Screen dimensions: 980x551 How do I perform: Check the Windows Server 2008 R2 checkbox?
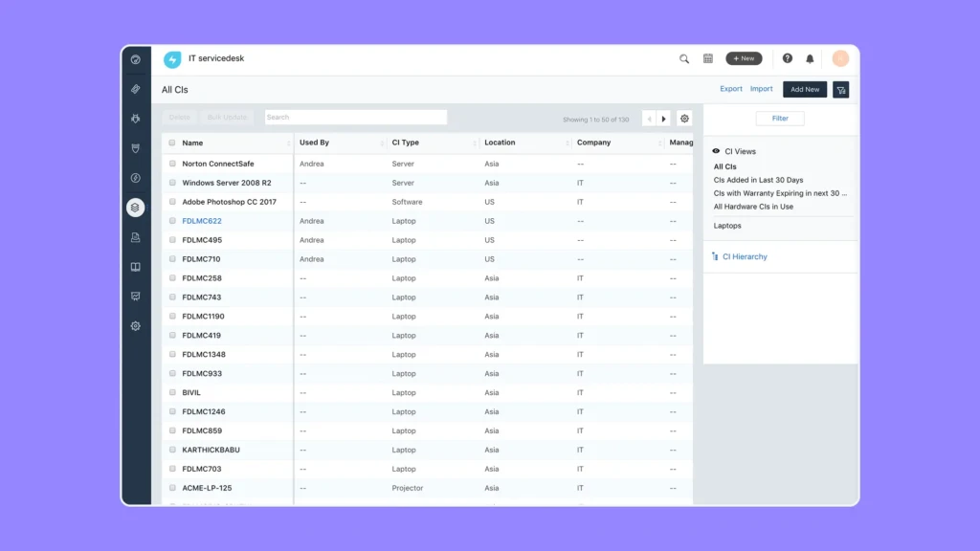(x=172, y=183)
